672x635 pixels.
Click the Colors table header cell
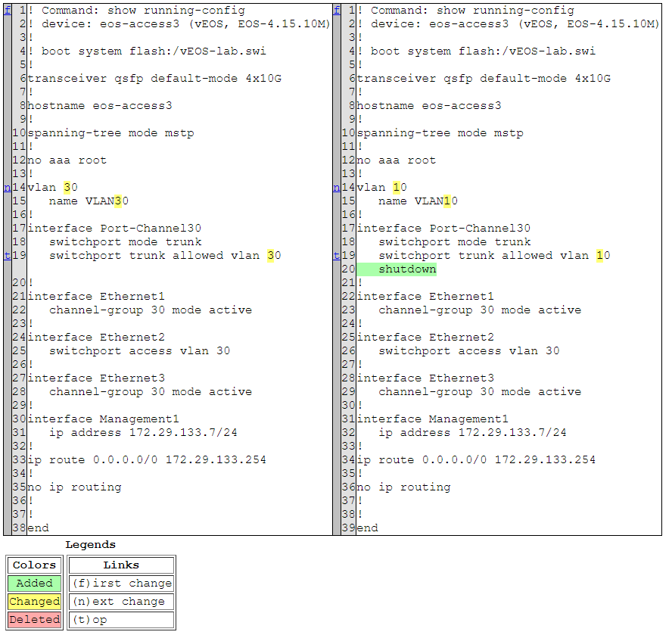(33, 565)
